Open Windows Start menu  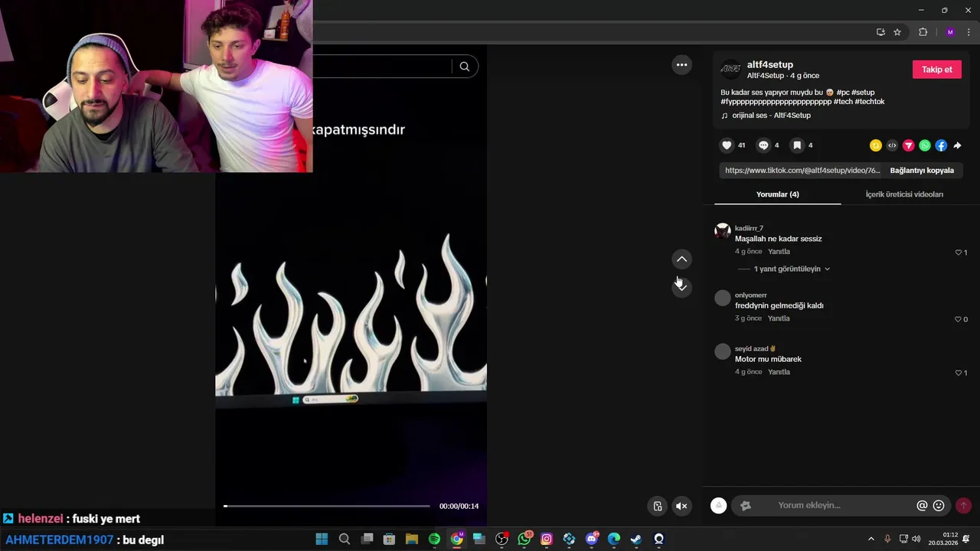[x=322, y=539]
